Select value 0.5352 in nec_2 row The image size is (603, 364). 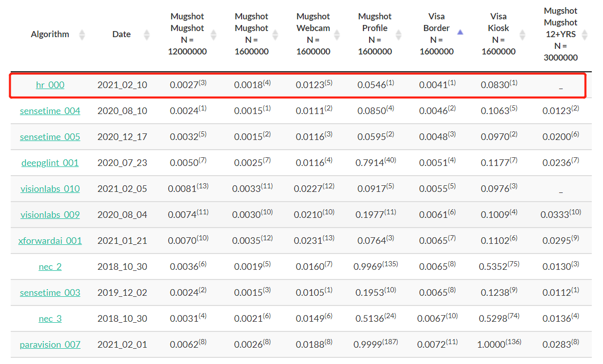tap(493, 267)
